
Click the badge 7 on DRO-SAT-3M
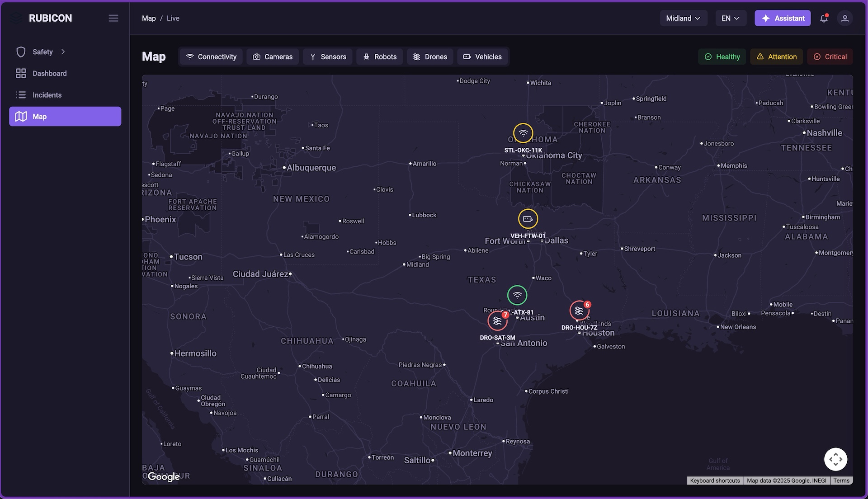pos(505,315)
